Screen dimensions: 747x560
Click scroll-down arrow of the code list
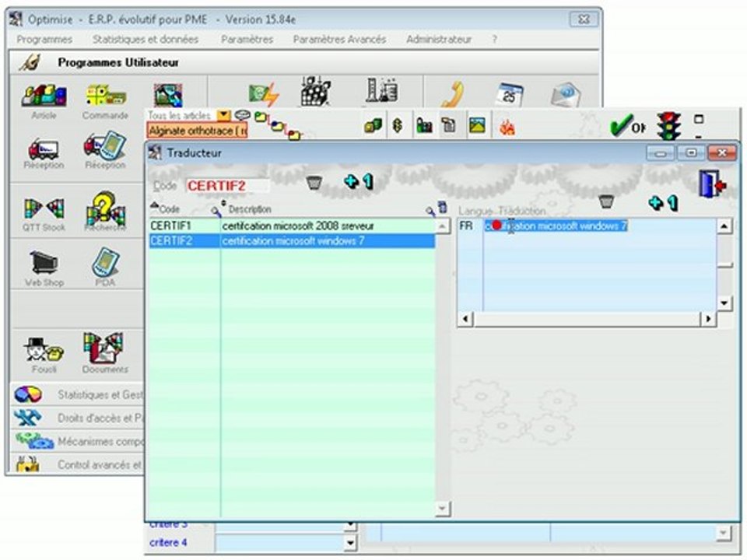click(442, 509)
